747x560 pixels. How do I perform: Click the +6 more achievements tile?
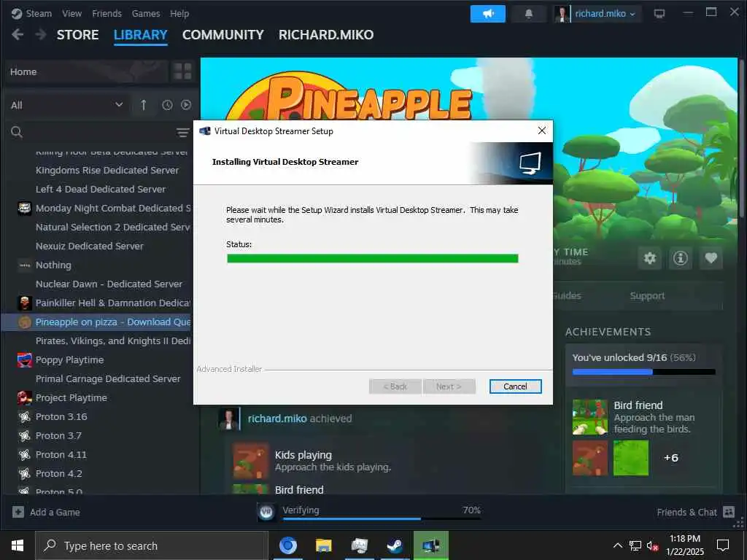[671, 458]
